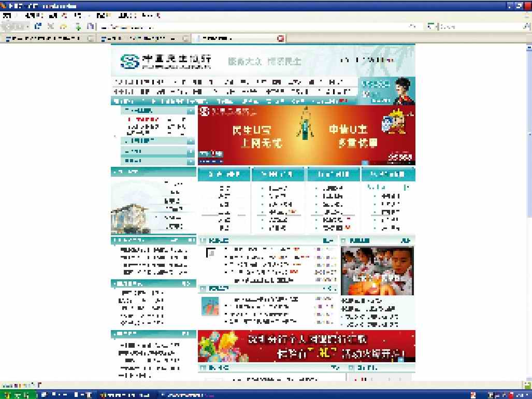Expand the last left sidebar panel arrow
This screenshot has width=532, height=399.
pyautogui.click(x=191, y=161)
